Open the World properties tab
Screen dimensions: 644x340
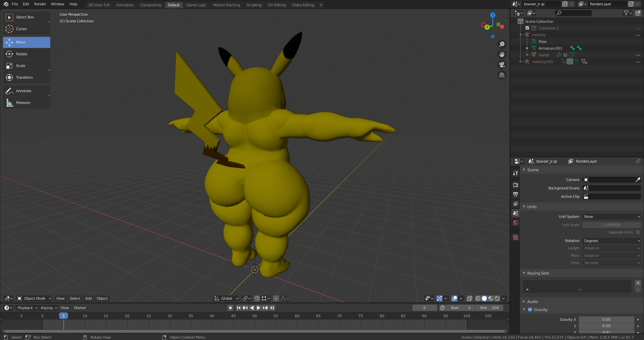[516, 223]
